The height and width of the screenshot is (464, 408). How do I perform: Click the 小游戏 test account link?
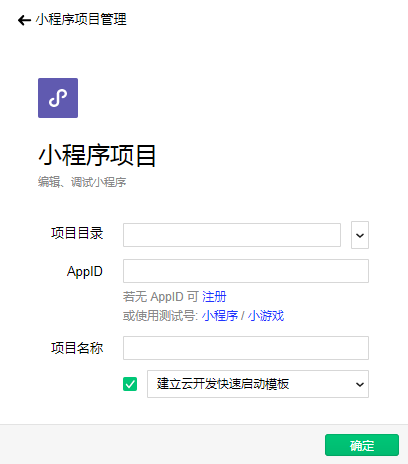[x=266, y=316]
